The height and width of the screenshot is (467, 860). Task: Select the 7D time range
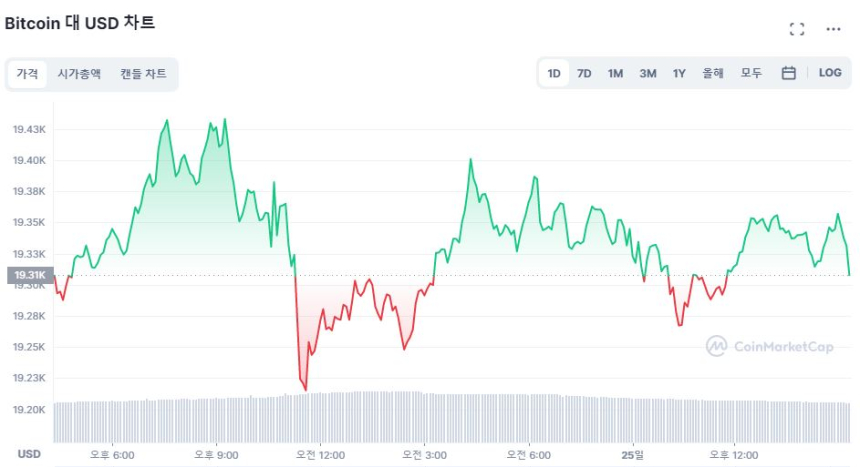click(584, 73)
